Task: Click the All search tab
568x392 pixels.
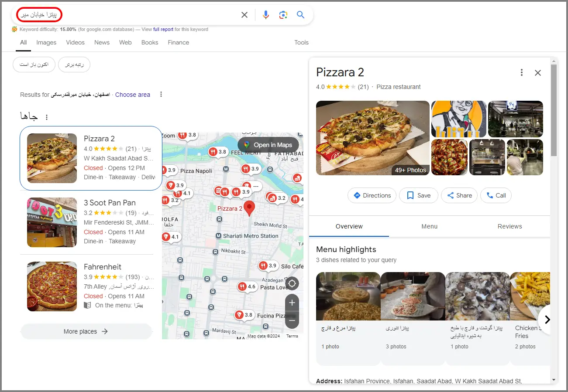Action: 24,42
